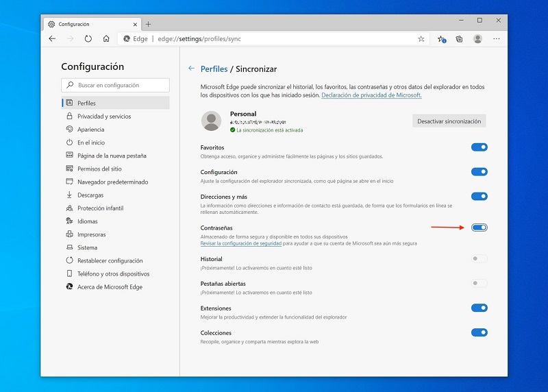Add this page to favorites star
This screenshot has width=548, height=392.
pyautogui.click(x=421, y=39)
